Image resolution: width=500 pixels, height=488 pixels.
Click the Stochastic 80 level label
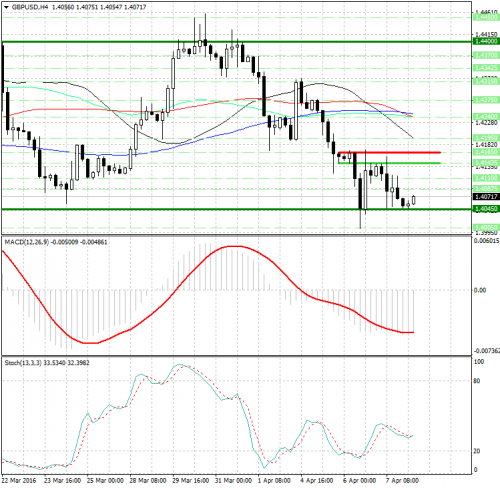click(x=477, y=381)
